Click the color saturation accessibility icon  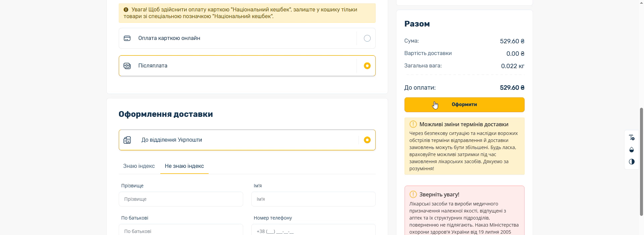(632, 150)
